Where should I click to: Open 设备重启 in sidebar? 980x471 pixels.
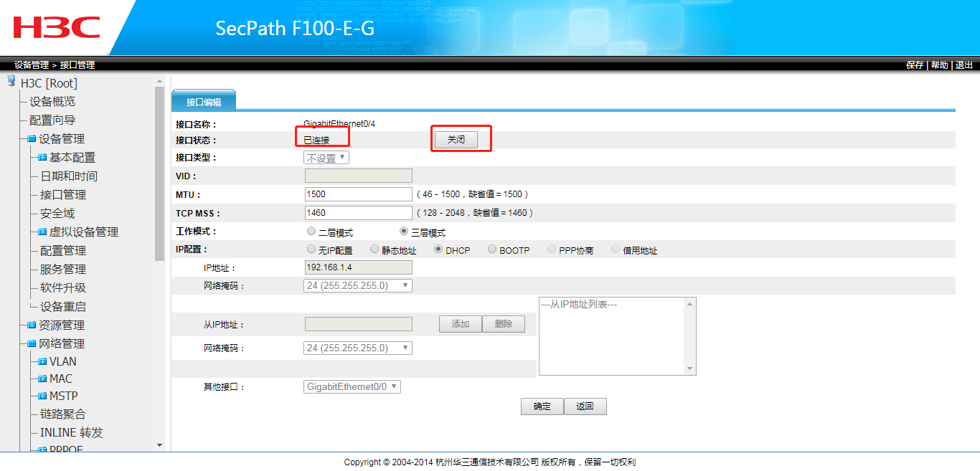(63, 307)
